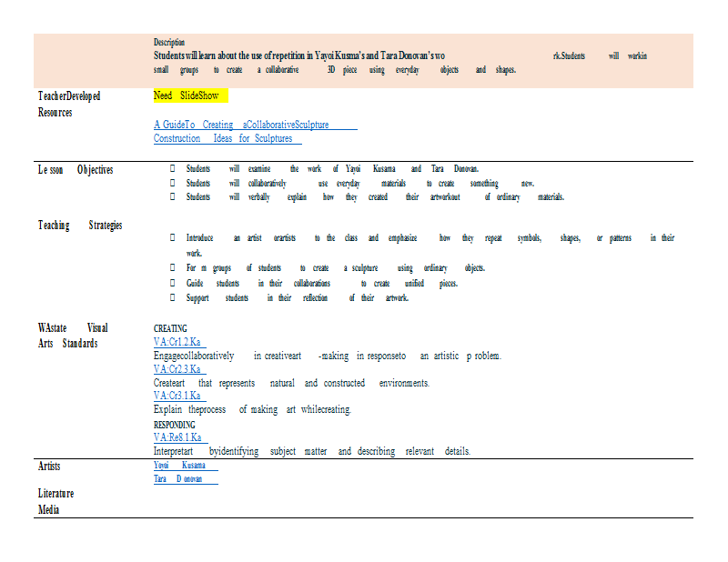The image size is (728, 562).
Task: Click the 'CREATING' subheading
Action: point(170,328)
